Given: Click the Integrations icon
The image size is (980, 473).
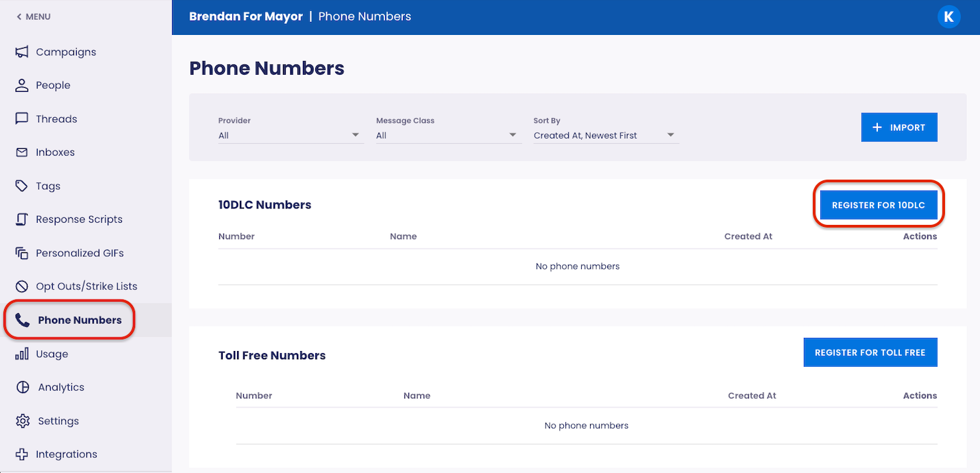Looking at the screenshot, I should pyautogui.click(x=23, y=454).
